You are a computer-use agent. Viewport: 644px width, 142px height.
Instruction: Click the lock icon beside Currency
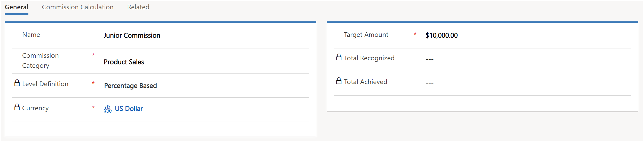(17, 107)
